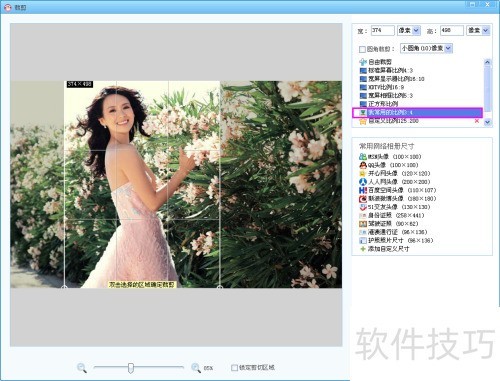Click the custom ratio yellow icon
Viewport: 500px width, 381px height.
[363, 121]
